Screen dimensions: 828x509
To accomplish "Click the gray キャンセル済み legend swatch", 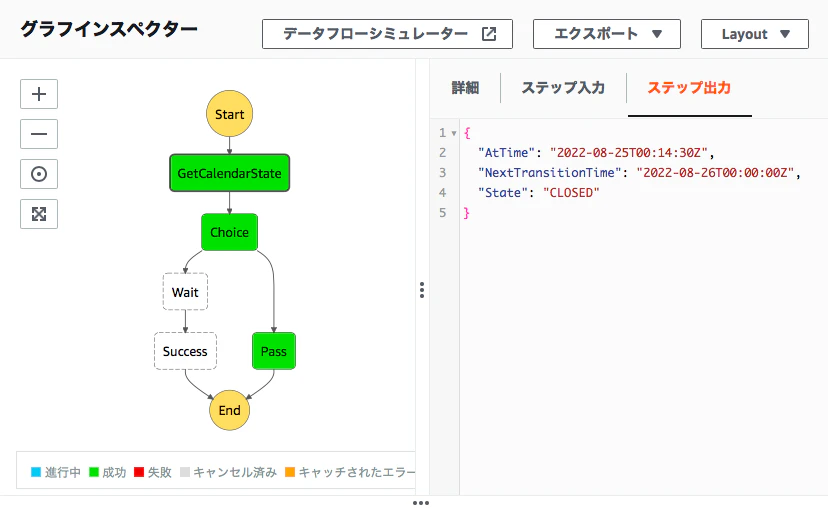I will [x=185, y=472].
